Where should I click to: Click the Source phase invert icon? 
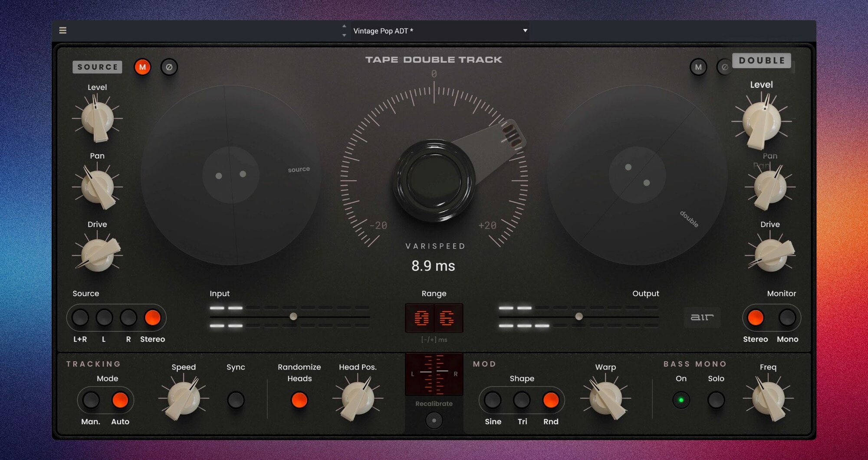point(169,67)
